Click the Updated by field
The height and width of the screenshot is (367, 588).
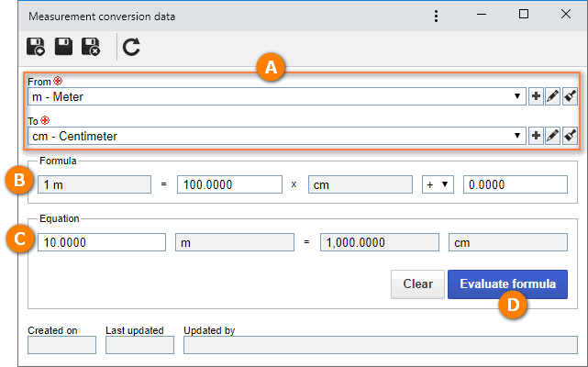[381, 345]
